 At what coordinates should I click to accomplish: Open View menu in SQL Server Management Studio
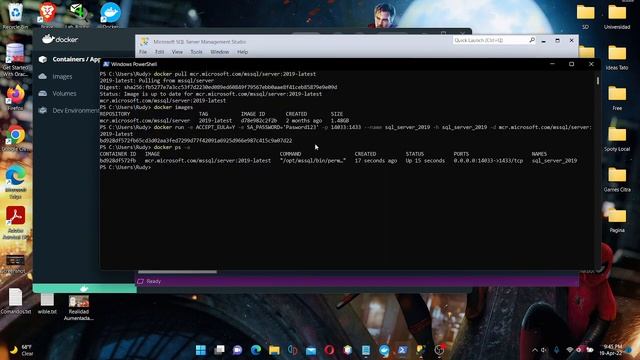177,52
